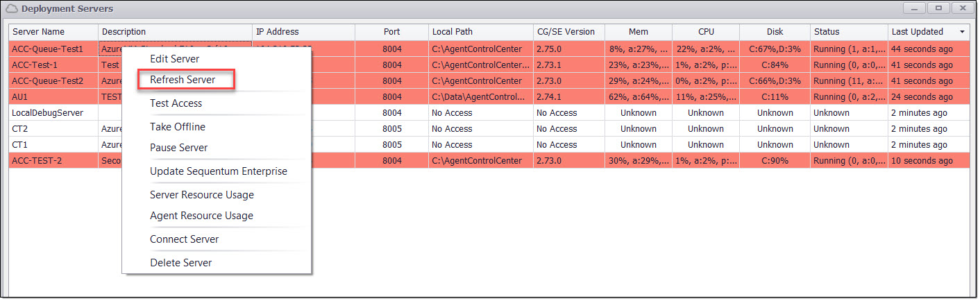Select Connect Server menu item

(x=184, y=239)
